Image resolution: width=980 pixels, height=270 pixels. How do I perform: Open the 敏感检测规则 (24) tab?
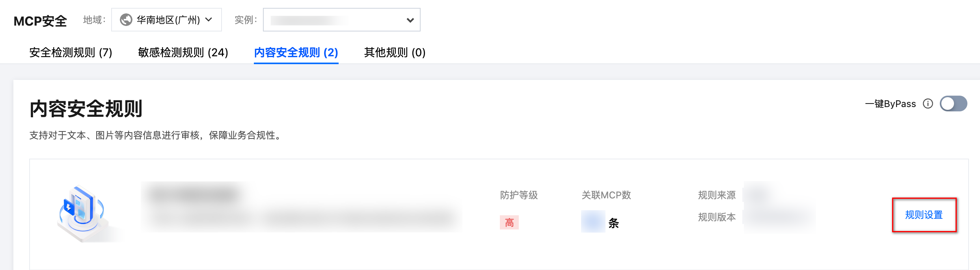pyautogui.click(x=183, y=52)
